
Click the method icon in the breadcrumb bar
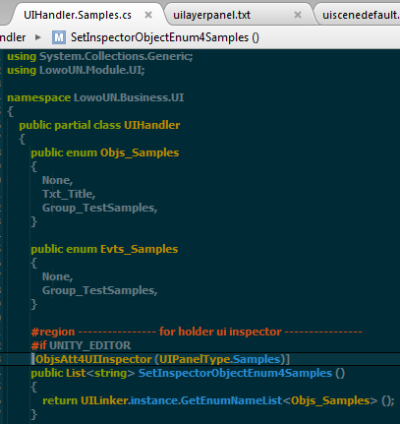pos(59,37)
